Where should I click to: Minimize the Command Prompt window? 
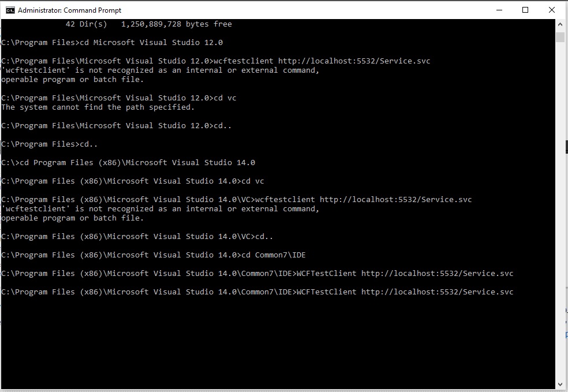click(499, 10)
